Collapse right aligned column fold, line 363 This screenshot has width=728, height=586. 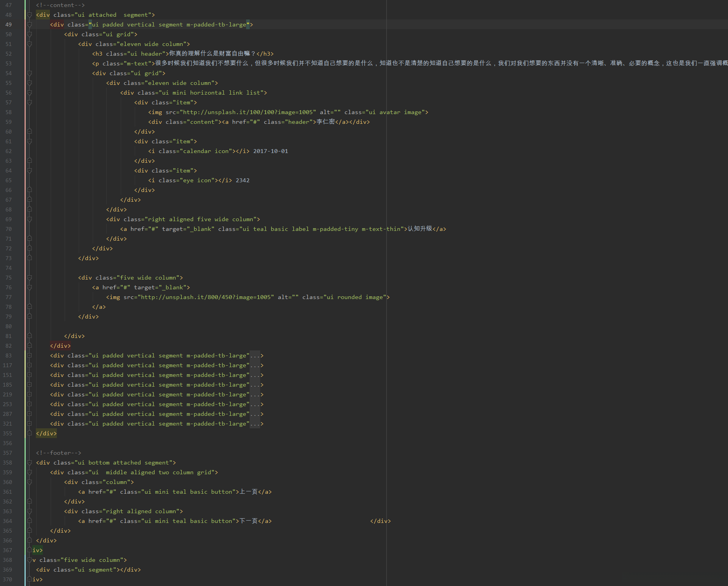click(30, 511)
